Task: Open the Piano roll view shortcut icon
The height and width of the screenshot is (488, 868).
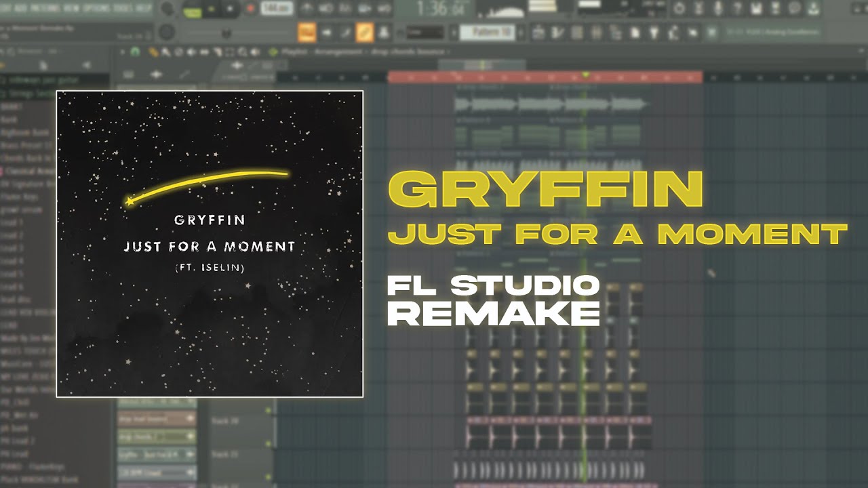Action: click(558, 32)
